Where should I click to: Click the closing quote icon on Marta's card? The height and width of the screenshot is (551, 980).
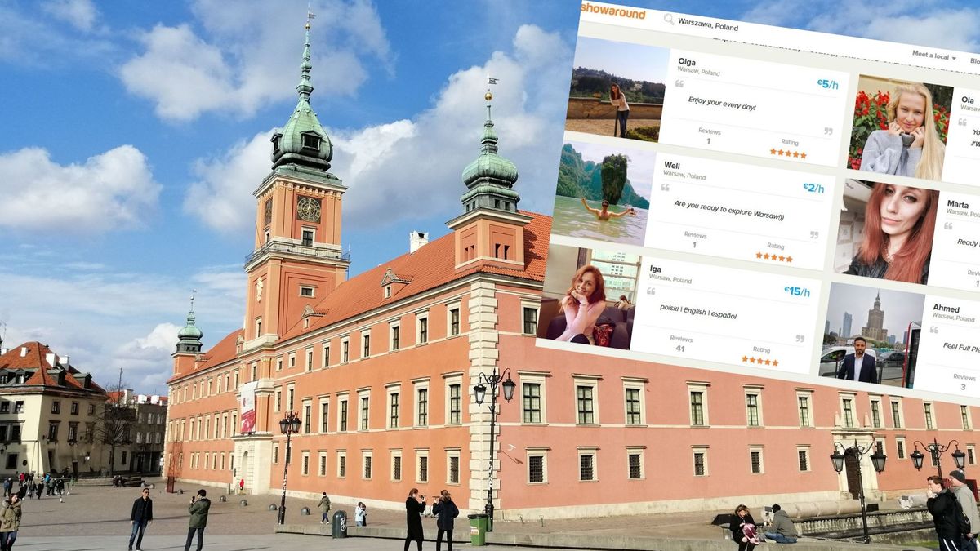click(947, 227)
